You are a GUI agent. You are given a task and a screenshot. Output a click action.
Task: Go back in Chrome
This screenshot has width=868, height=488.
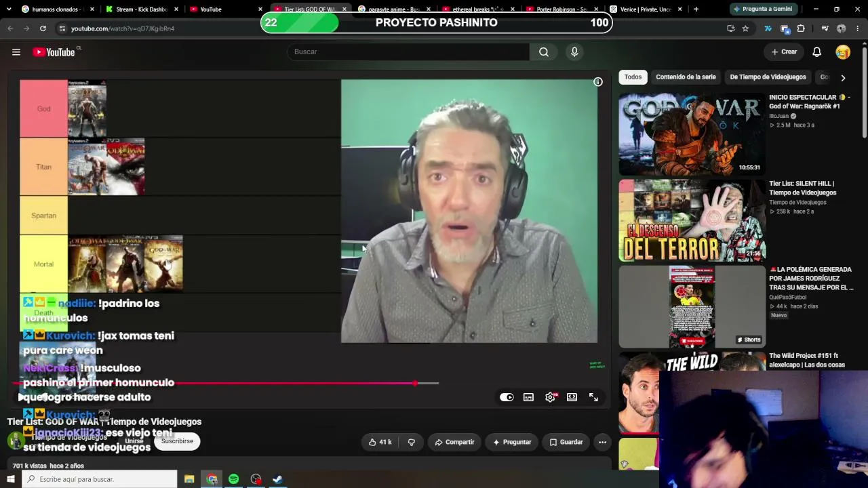click(x=10, y=28)
